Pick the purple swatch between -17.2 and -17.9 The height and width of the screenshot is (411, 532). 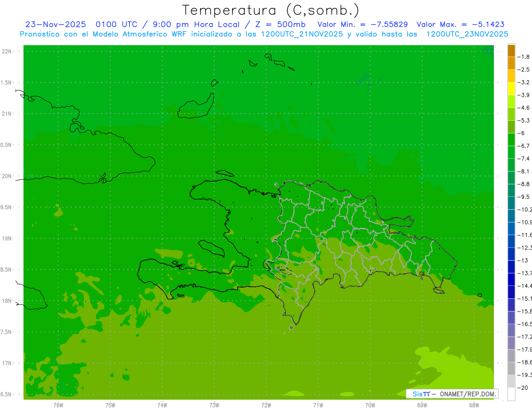click(x=511, y=343)
